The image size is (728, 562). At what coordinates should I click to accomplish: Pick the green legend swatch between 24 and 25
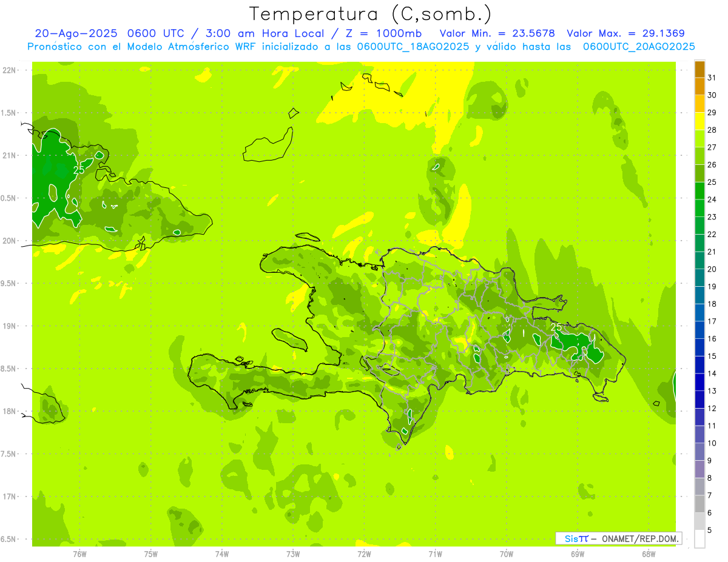point(699,191)
